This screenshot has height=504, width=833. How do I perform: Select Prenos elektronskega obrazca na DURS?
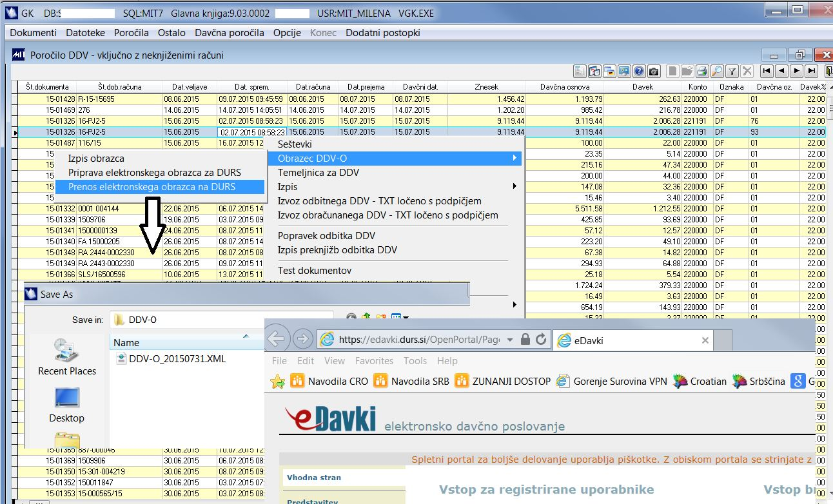152,187
